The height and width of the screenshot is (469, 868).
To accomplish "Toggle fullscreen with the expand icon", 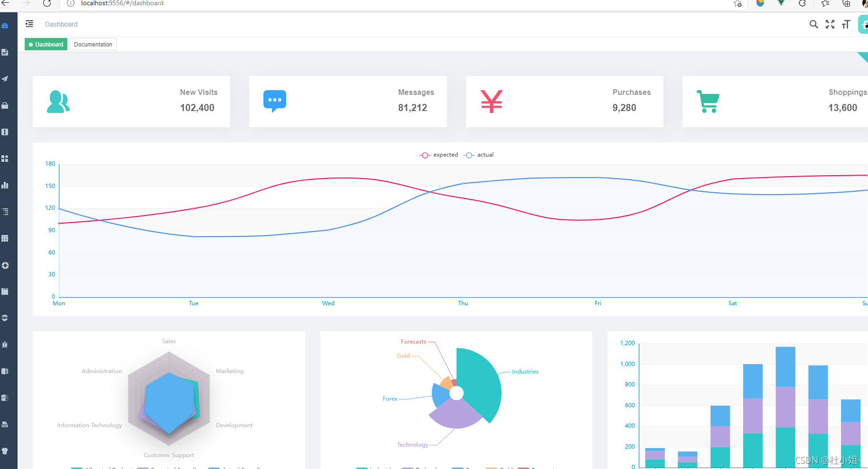I will (830, 24).
